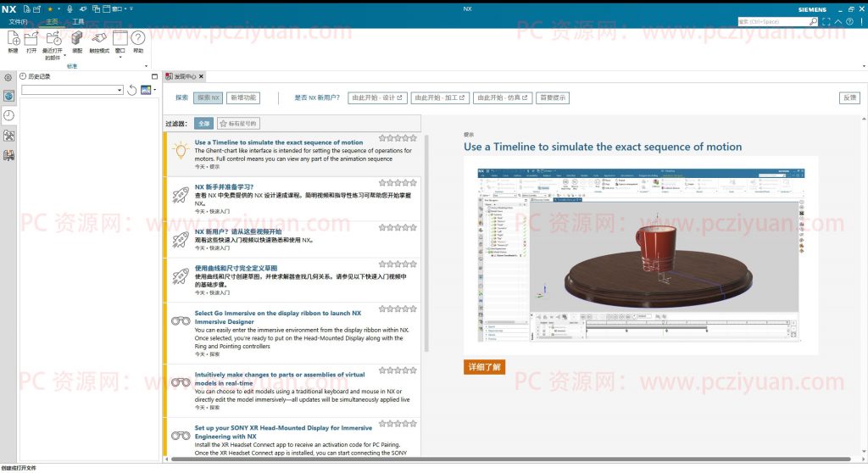Screen dimensions: 868x473
Task: Rate 'Use a Timeline' item with stars
Action: tap(398, 138)
